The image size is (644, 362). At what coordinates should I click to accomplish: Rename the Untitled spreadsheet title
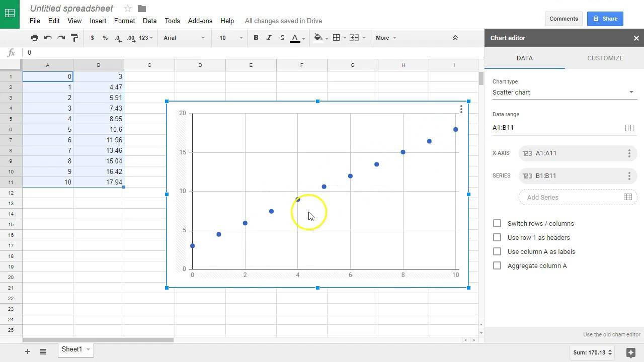coord(71,9)
